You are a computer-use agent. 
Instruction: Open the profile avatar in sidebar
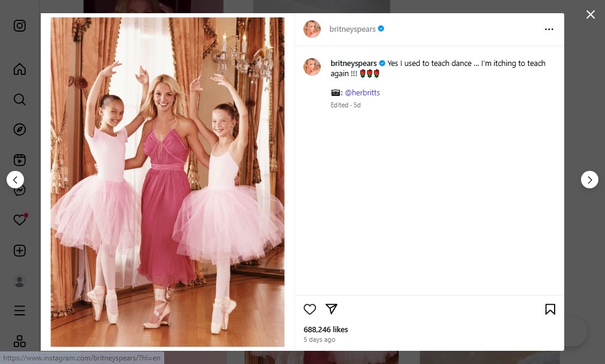click(20, 281)
